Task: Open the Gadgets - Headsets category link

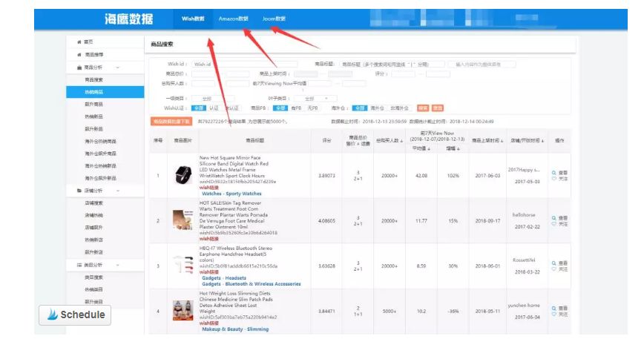Action: click(x=224, y=278)
